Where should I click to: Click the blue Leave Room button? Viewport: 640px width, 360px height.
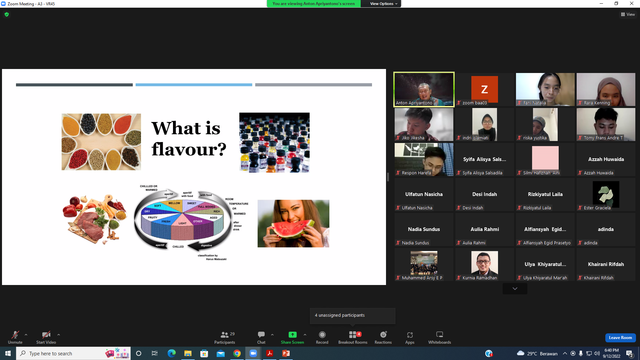tap(620, 338)
